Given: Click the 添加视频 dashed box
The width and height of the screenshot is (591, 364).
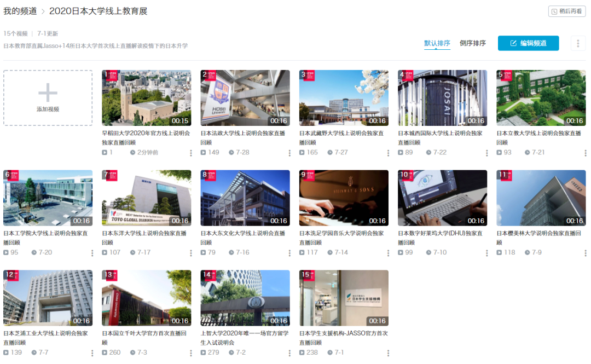Looking at the screenshot, I should (x=48, y=97).
